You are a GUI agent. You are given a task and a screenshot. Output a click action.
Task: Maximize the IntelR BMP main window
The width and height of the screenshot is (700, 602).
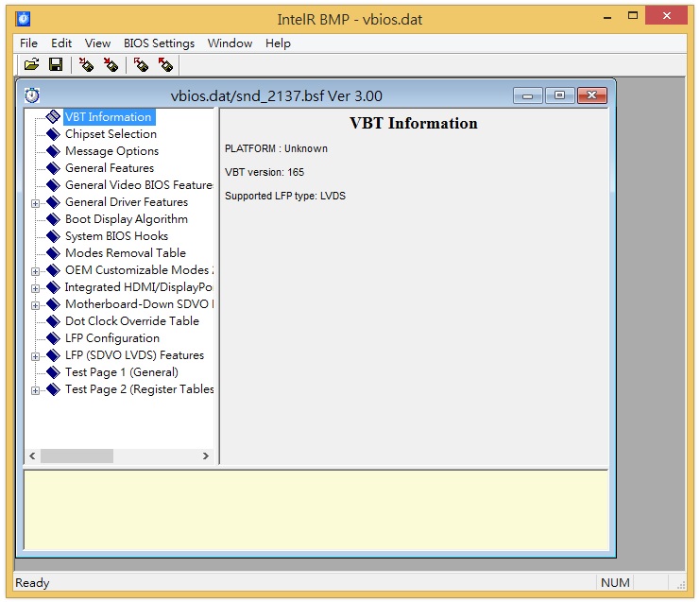click(633, 16)
